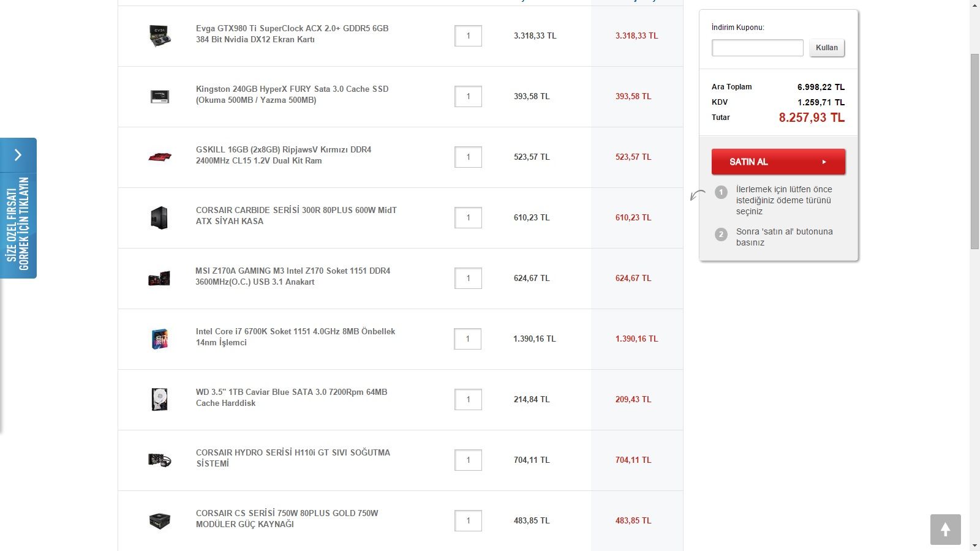Click the WD Caviar Blue harddisk image
980x551 pixels.
[x=159, y=399]
